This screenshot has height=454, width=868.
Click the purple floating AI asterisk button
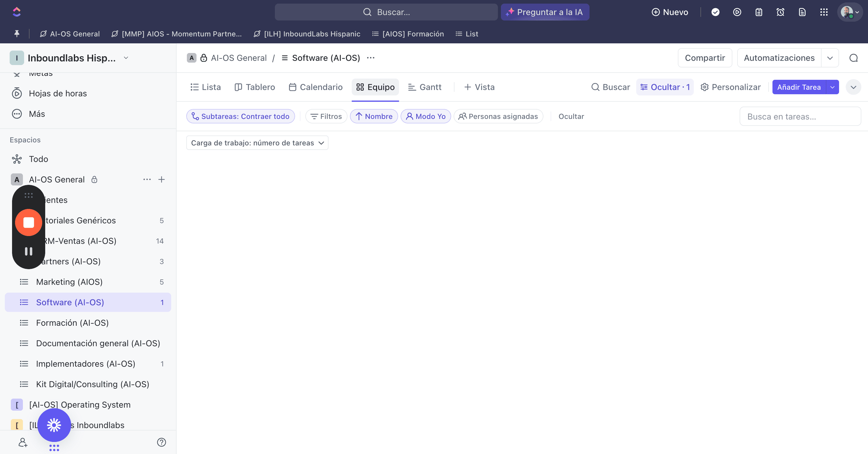pyautogui.click(x=54, y=425)
